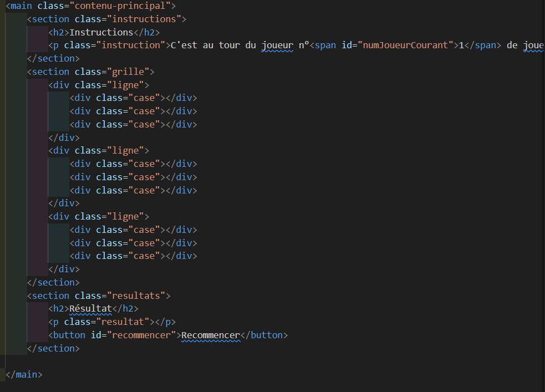Click the opening main tag
The height and width of the screenshot is (392, 545).
(21, 6)
